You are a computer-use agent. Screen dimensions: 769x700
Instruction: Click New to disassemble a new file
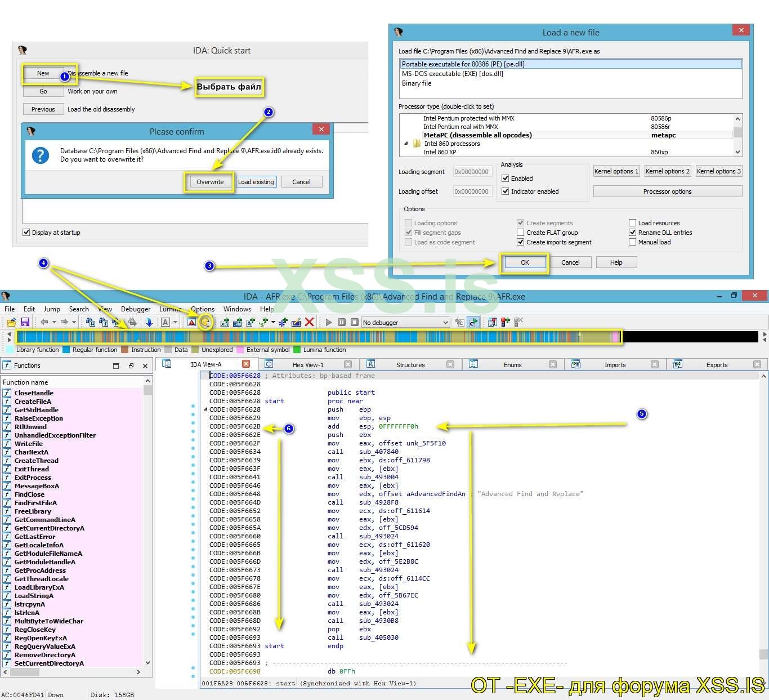tap(43, 73)
